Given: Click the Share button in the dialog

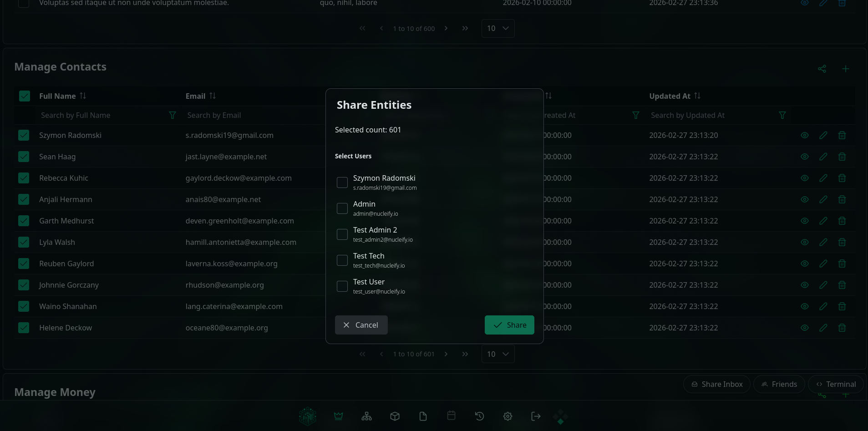Looking at the screenshot, I should click(509, 325).
